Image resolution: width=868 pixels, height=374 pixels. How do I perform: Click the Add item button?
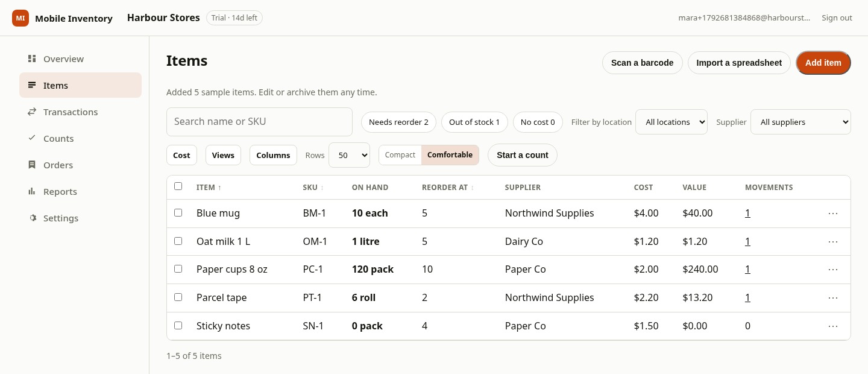823,63
